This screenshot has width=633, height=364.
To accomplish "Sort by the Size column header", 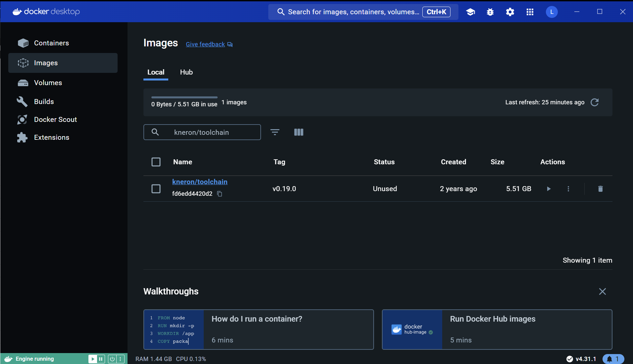I will [x=497, y=162].
